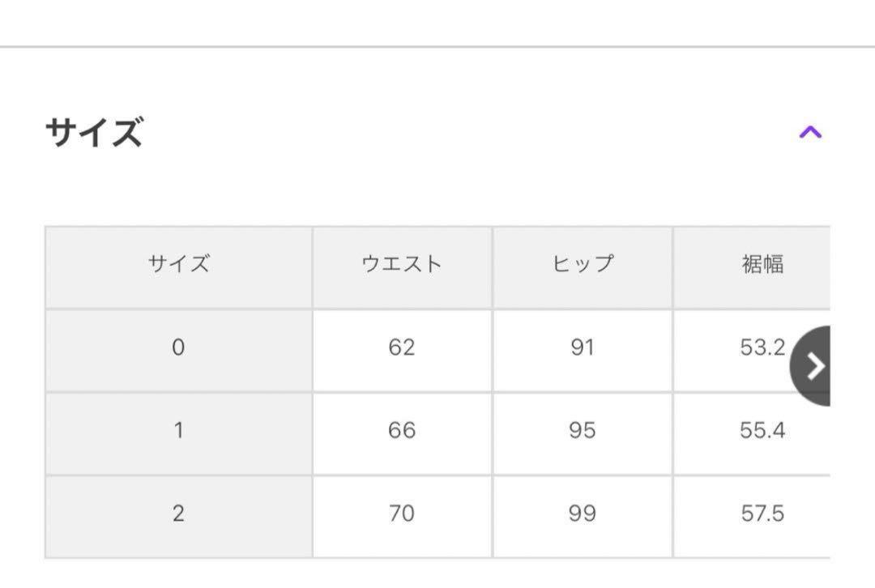Select the ヒップ column header
This screenshot has height=588, width=875.
(x=583, y=265)
